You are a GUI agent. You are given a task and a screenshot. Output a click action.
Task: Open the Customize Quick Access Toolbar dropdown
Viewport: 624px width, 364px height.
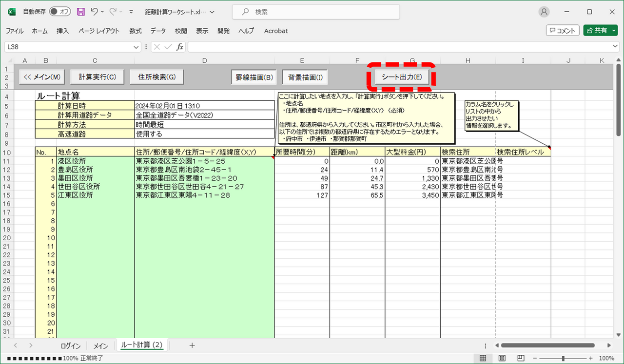[x=132, y=12]
